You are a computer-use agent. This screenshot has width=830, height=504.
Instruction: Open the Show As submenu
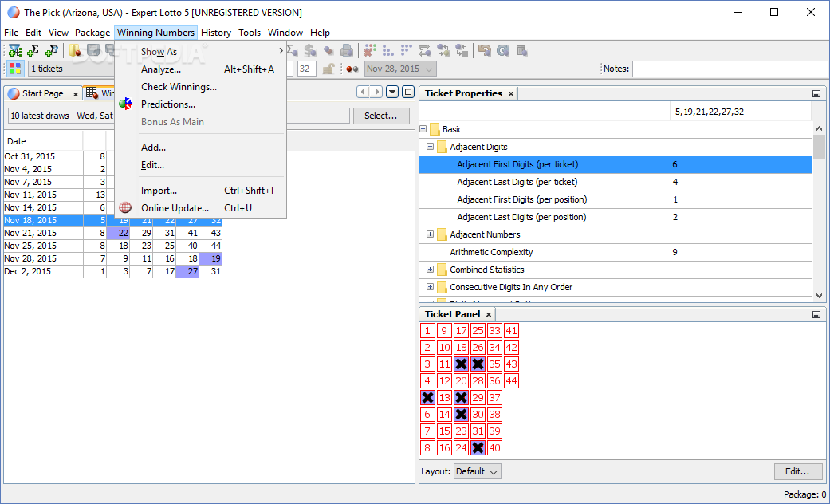click(201, 51)
